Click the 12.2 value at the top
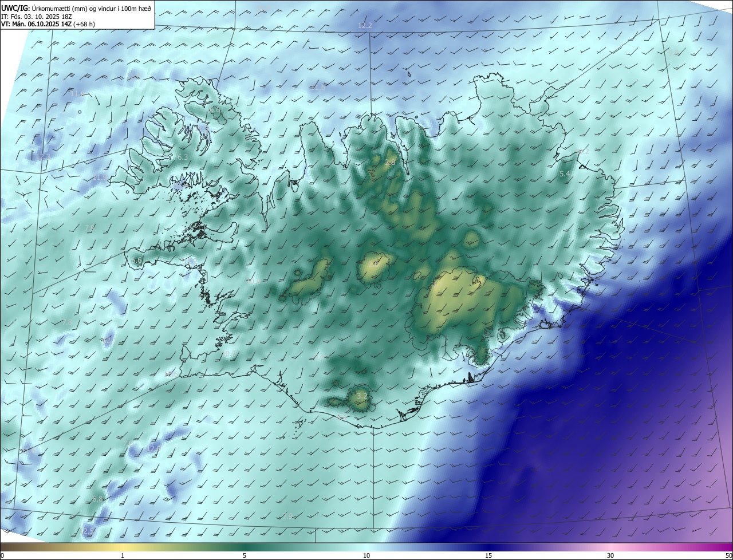Viewport: 733px width, 560px height. [x=365, y=26]
